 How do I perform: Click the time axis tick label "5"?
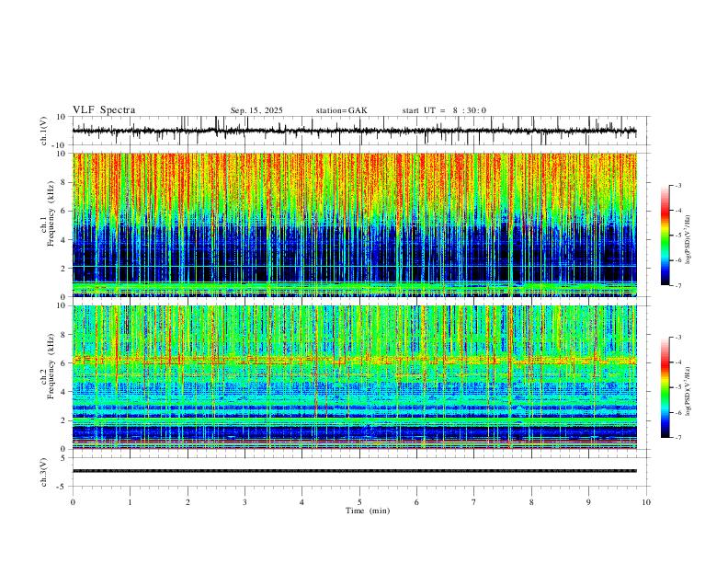359,502
